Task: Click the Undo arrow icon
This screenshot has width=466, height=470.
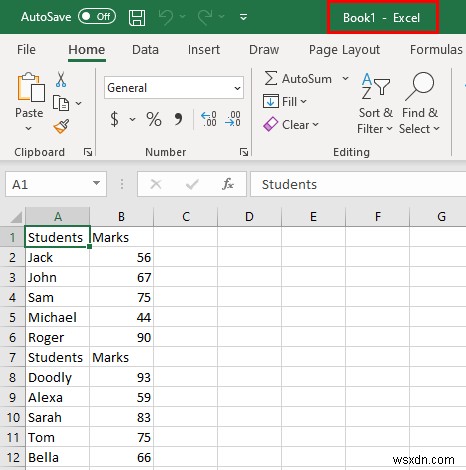Action: pos(166,17)
